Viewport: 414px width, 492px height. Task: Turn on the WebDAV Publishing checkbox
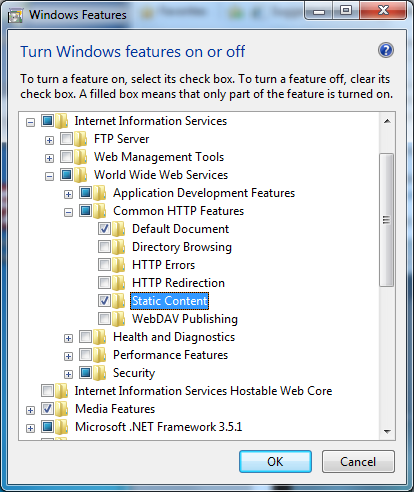tap(104, 319)
